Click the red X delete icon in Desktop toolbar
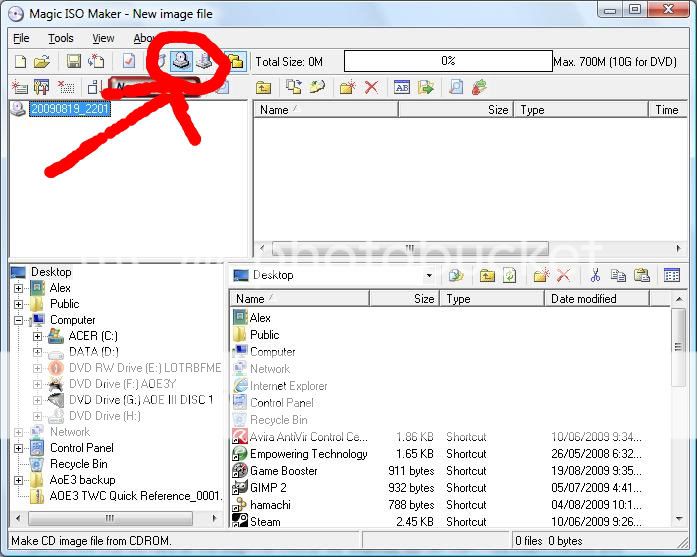This screenshot has height=557, width=697. point(563,276)
